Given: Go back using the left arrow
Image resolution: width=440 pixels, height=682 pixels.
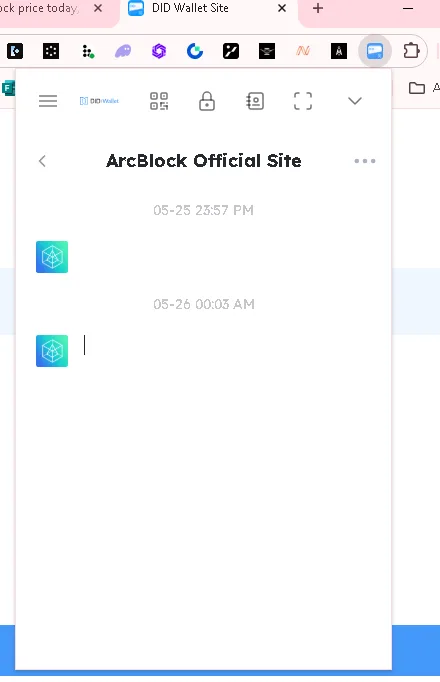Looking at the screenshot, I should pyautogui.click(x=42, y=161).
